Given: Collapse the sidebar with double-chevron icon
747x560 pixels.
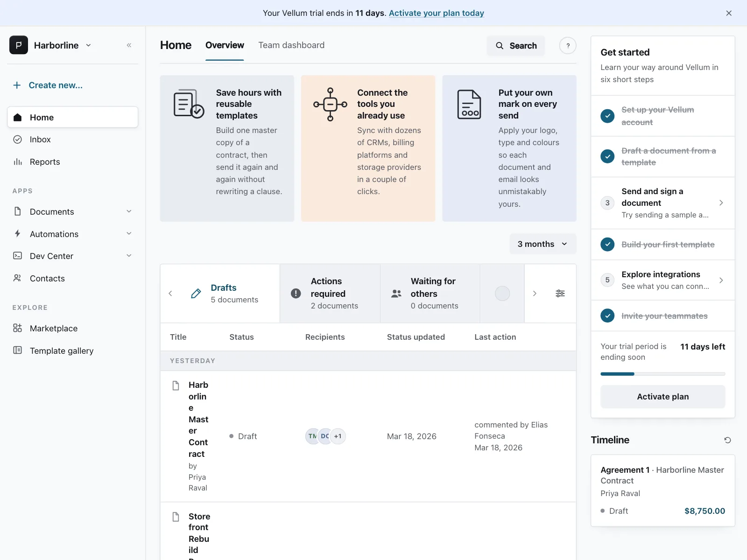Looking at the screenshot, I should pyautogui.click(x=129, y=45).
